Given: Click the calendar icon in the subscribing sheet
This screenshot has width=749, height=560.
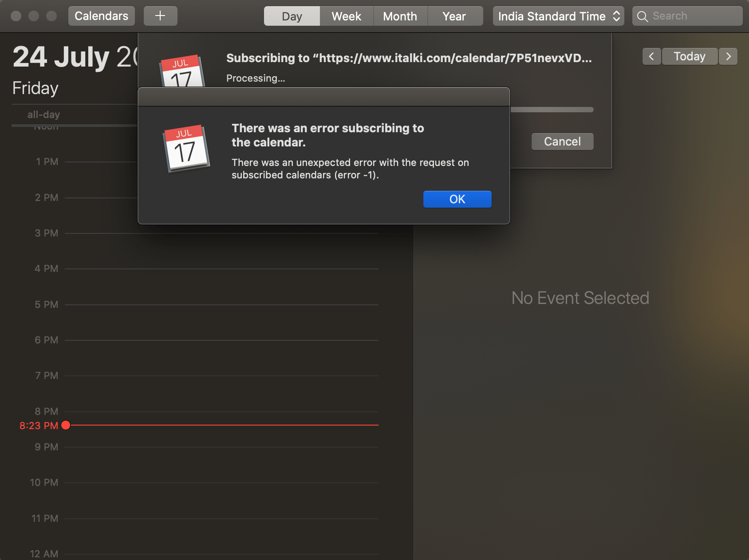Looking at the screenshot, I should click(x=182, y=71).
